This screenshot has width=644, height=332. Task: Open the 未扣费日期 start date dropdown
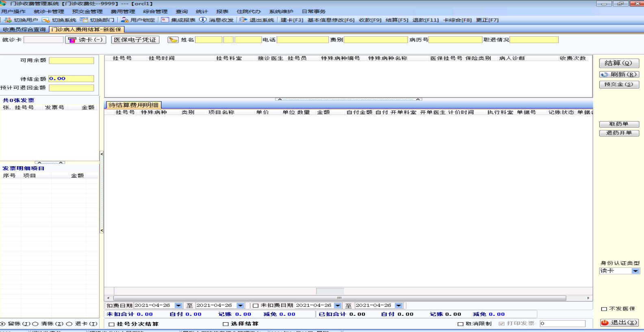click(x=338, y=306)
